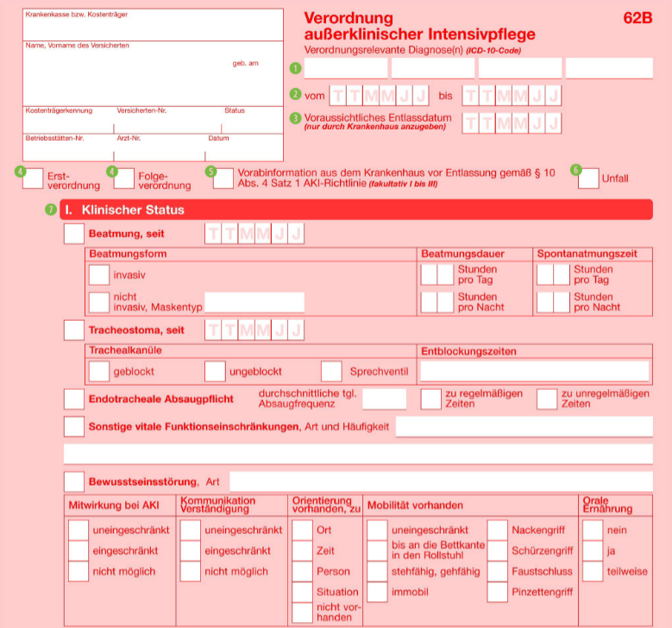Click the durchschnittliche tgl. Absaugfrequenz field

click(385, 399)
